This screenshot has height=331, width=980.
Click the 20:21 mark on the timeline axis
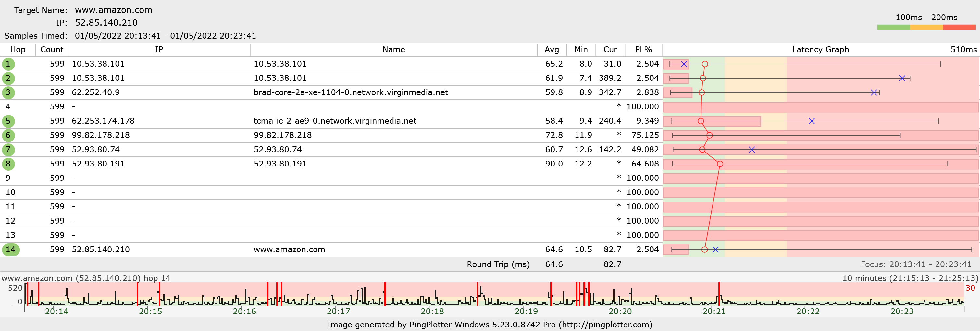(x=714, y=311)
